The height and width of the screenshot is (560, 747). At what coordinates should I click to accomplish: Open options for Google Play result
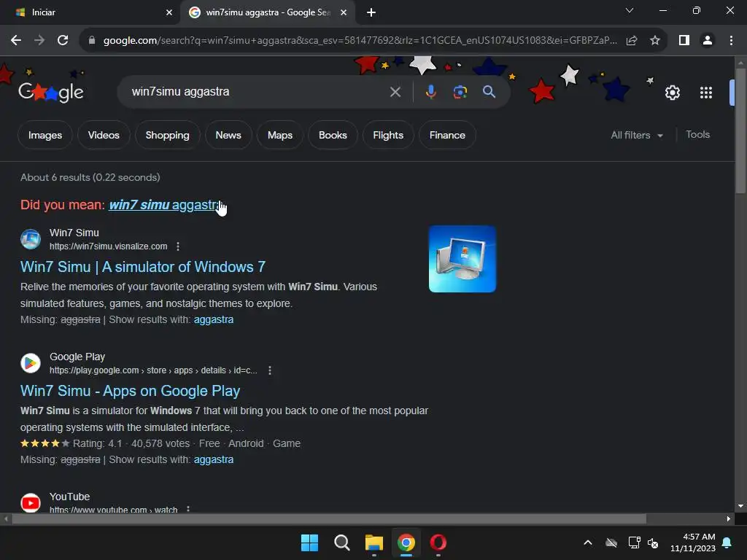[x=270, y=370]
